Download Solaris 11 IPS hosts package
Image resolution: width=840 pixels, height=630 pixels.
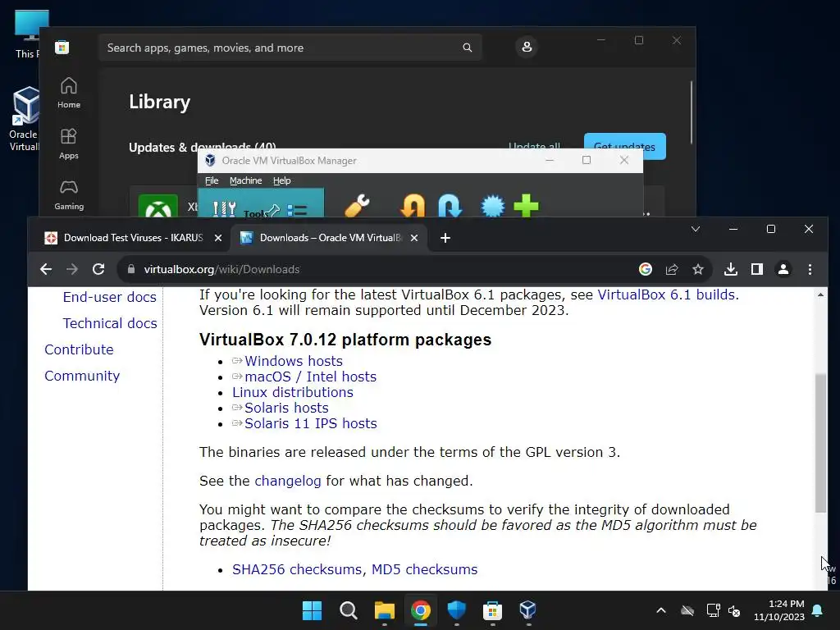coord(311,423)
